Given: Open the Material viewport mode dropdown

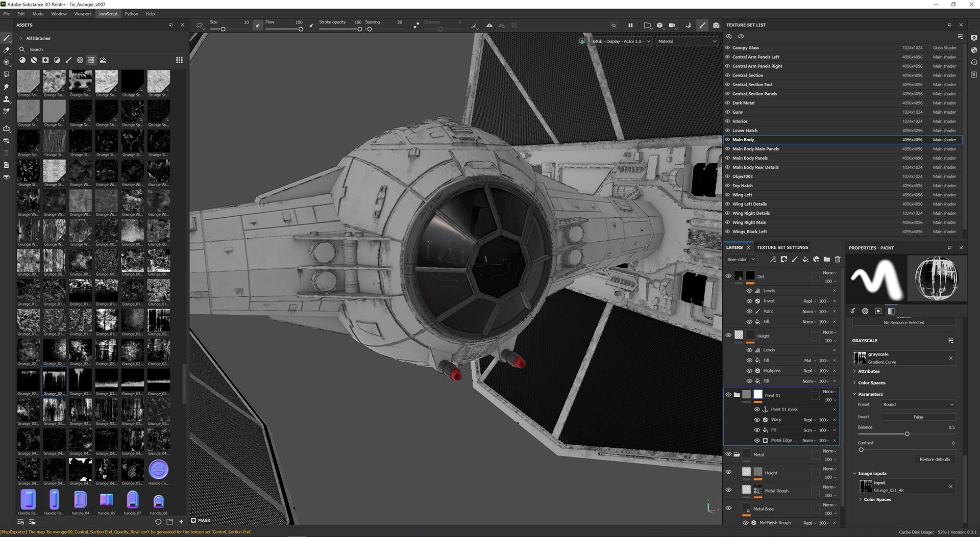Looking at the screenshot, I should pyautogui.click(x=687, y=41).
